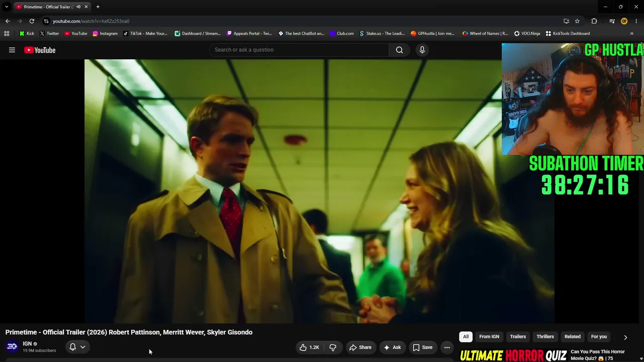Open the Appeals Portal Twitch bookmark
The height and width of the screenshot is (362, 644).
point(250,34)
